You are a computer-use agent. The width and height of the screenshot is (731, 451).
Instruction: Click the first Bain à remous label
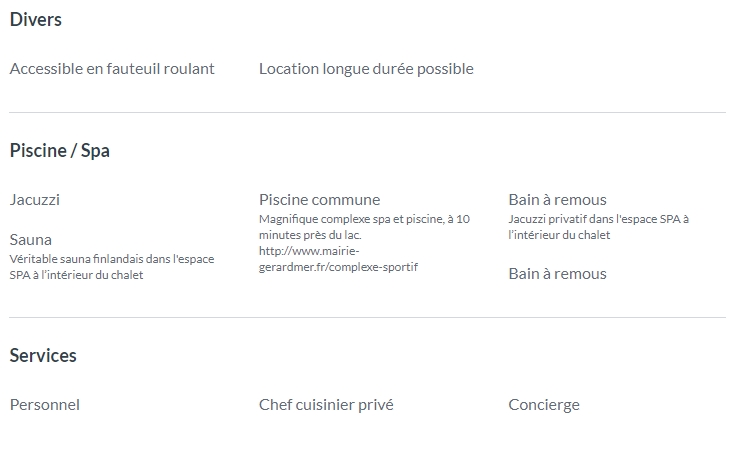coord(557,200)
